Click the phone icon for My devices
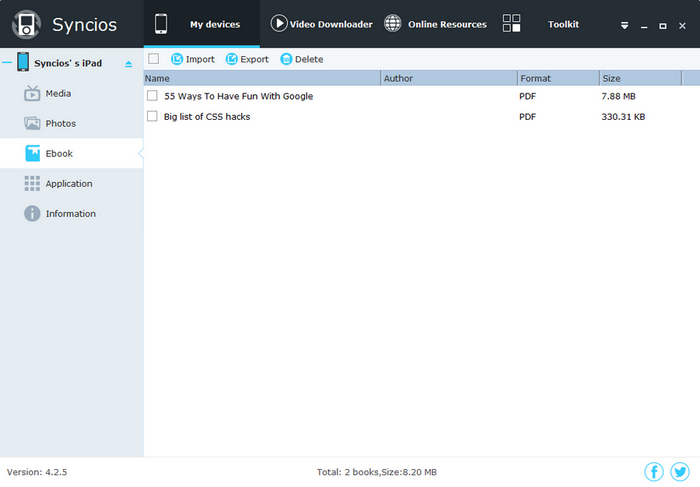The height and width of the screenshot is (487, 700). [161, 24]
